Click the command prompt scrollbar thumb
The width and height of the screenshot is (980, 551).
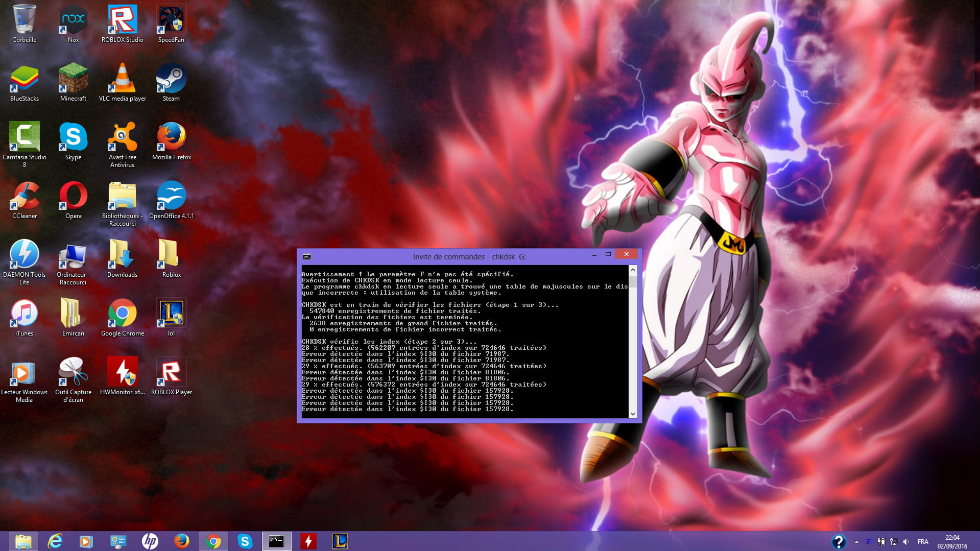click(x=633, y=281)
